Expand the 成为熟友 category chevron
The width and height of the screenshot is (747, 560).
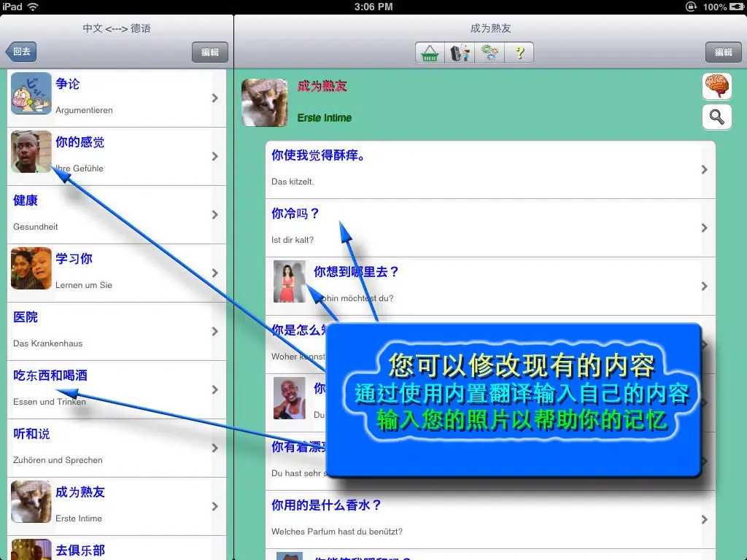(x=215, y=506)
